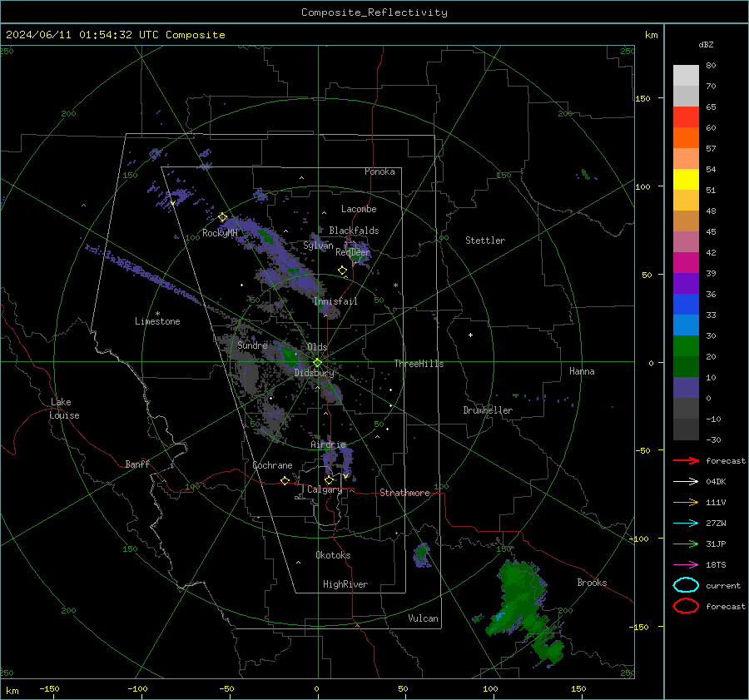Image resolution: width=749 pixels, height=700 pixels.
Task: Click the cyan 27ZW arrow icon
Action: [x=686, y=524]
